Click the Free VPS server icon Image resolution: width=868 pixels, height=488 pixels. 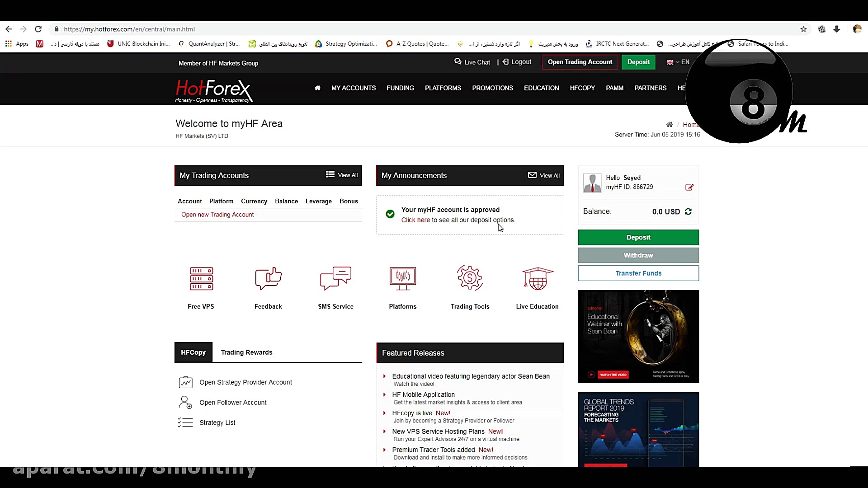[201, 278]
